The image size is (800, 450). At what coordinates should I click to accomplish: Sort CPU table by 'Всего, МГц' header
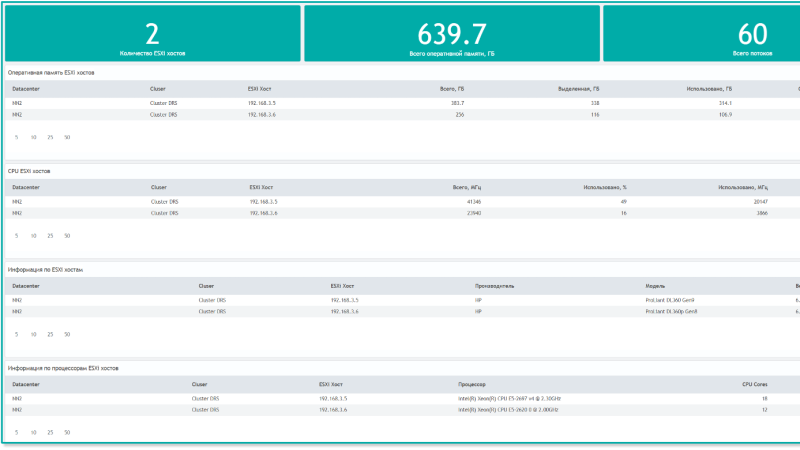point(467,188)
